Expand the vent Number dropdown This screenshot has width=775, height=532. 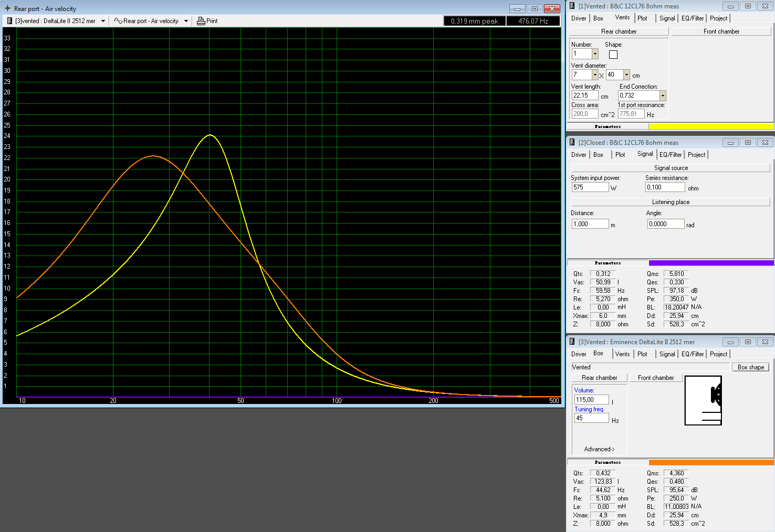(x=595, y=54)
